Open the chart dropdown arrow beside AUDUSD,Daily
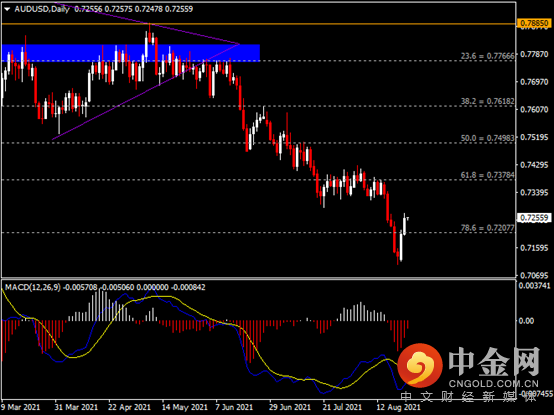Viewport: 554px width, 415px height. (x=7, y=9)
